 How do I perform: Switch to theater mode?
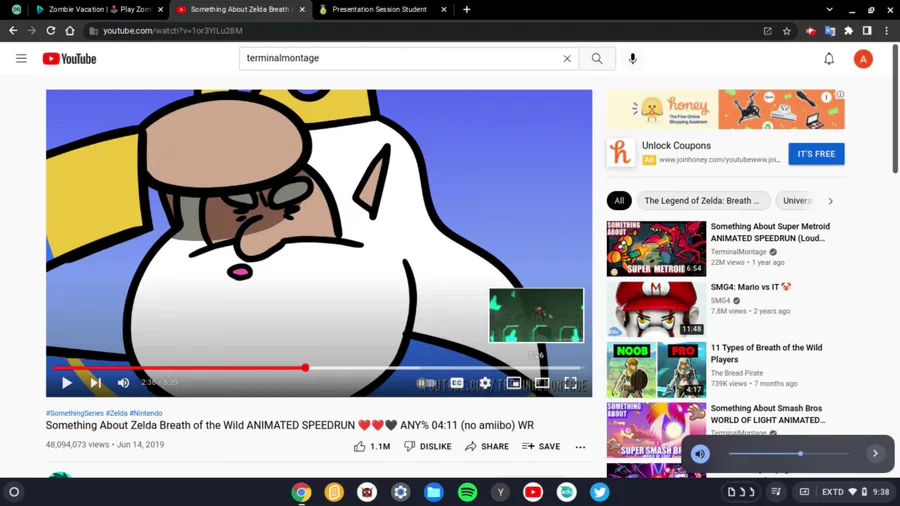coord(541,383)
